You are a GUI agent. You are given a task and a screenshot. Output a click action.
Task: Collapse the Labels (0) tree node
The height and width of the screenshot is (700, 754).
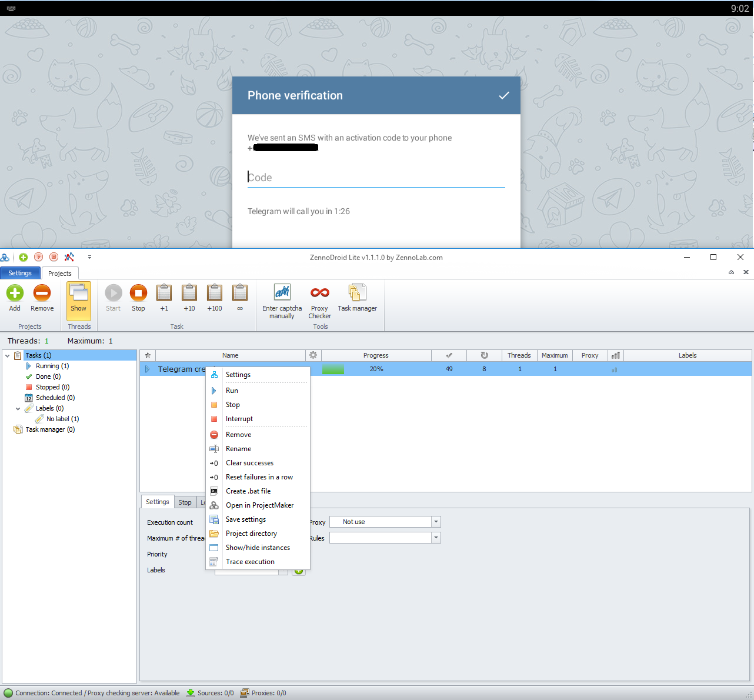point(18,408)
